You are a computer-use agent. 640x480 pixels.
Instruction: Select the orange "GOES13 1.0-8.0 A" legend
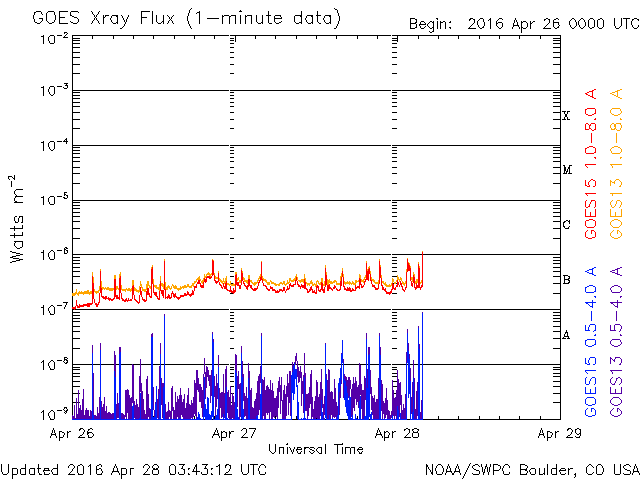616,164
